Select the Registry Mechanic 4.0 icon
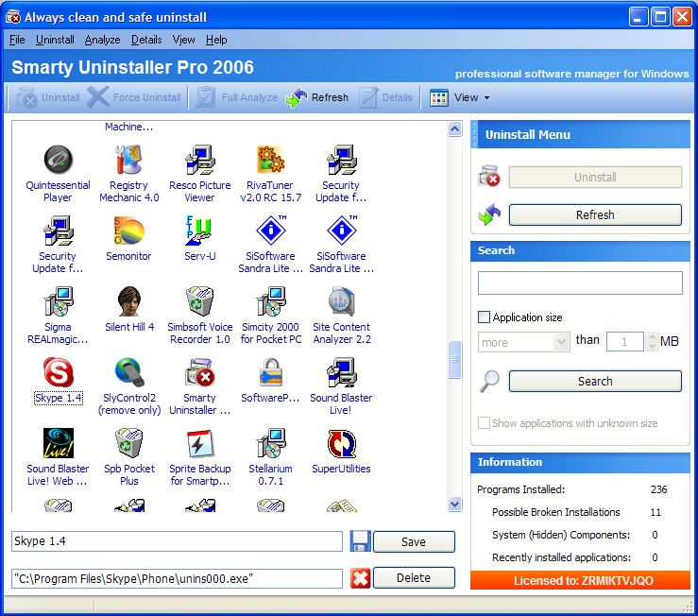 coord(129,161)
